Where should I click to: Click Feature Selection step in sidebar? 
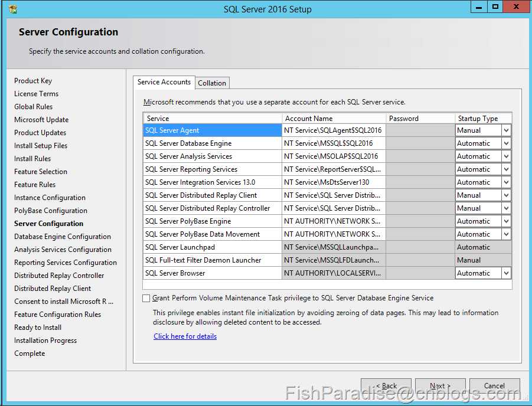(41, 172)
